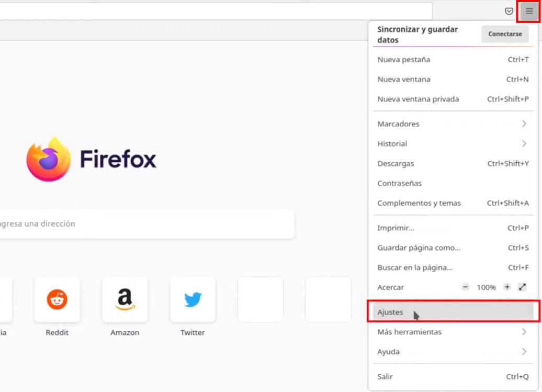Click the second empty shortcut tile
Screen dimensions: 542x392
point(328,299)
